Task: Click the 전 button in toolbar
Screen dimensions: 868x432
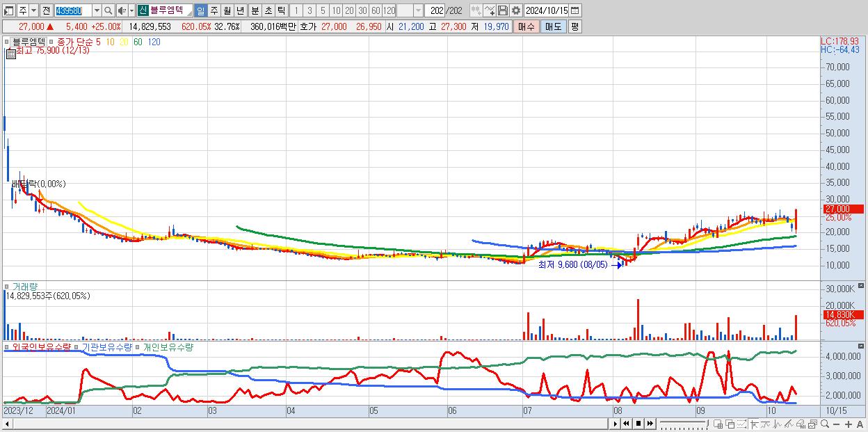Action: pos(46,10)
